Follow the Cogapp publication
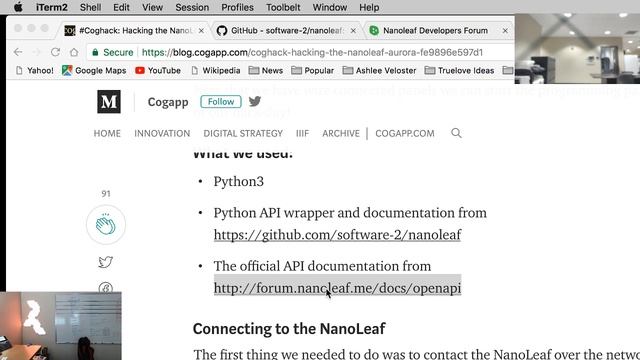Image resolution: width=640 pixels, height=360 pixels. tap(221, 102)
